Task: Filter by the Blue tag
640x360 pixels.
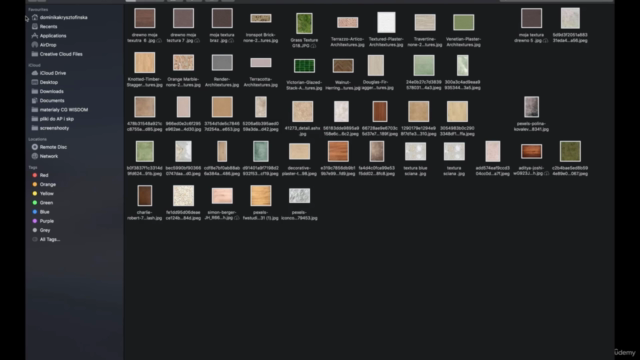Action: point(41,212)
